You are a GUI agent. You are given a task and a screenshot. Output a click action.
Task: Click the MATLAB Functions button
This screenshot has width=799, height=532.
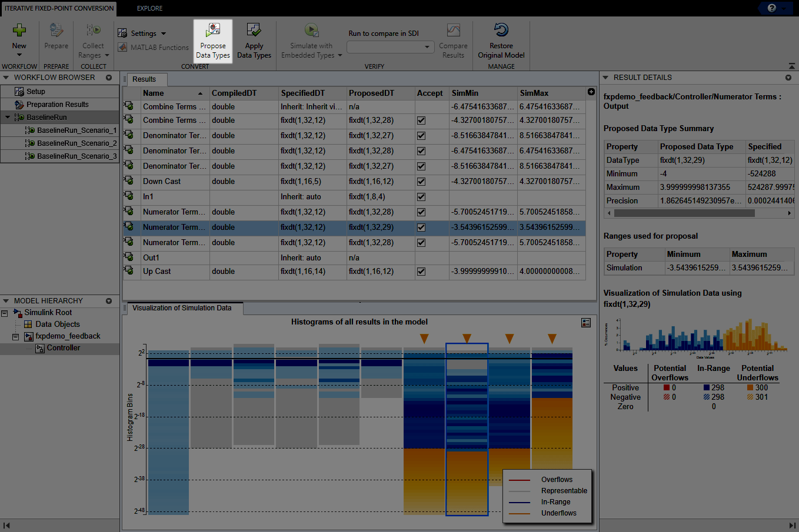(x=153, y=48)
